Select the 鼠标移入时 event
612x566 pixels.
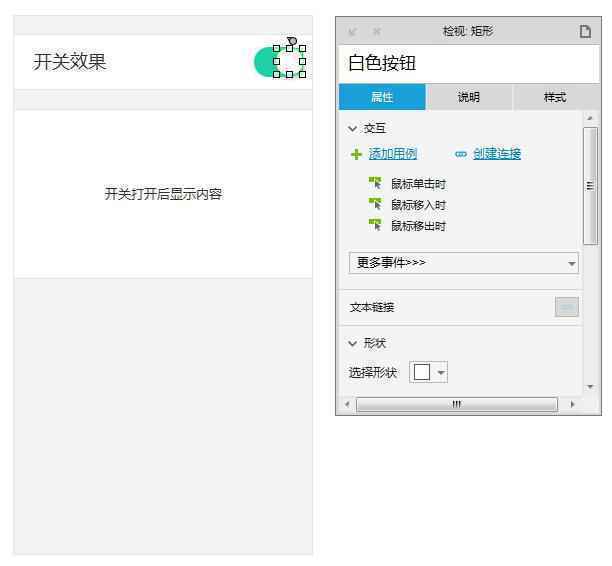[418, 205]
